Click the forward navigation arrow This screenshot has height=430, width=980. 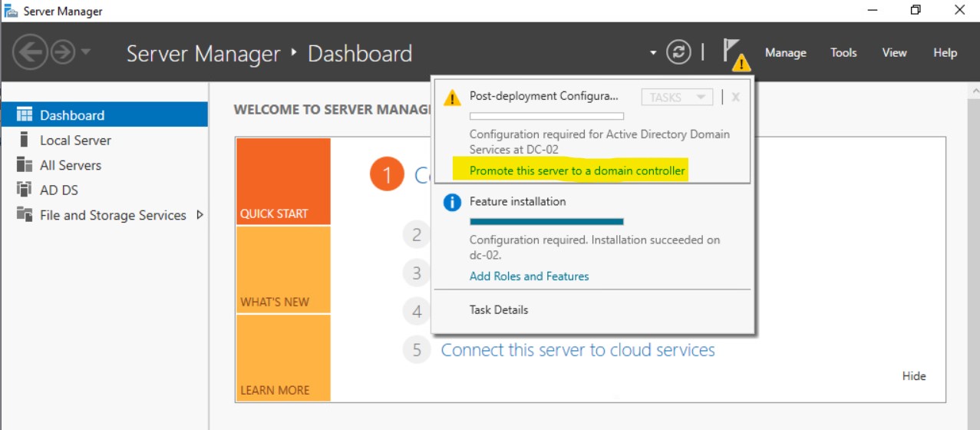62,53
